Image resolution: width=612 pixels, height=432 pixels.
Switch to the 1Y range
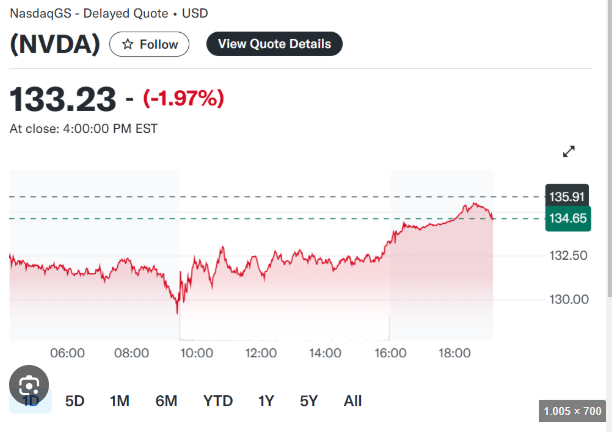(266, 401)
